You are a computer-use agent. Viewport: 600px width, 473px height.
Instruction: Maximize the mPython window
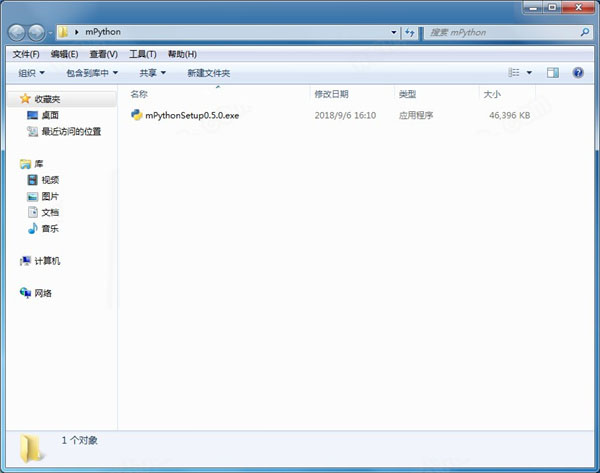pos(552,7)
